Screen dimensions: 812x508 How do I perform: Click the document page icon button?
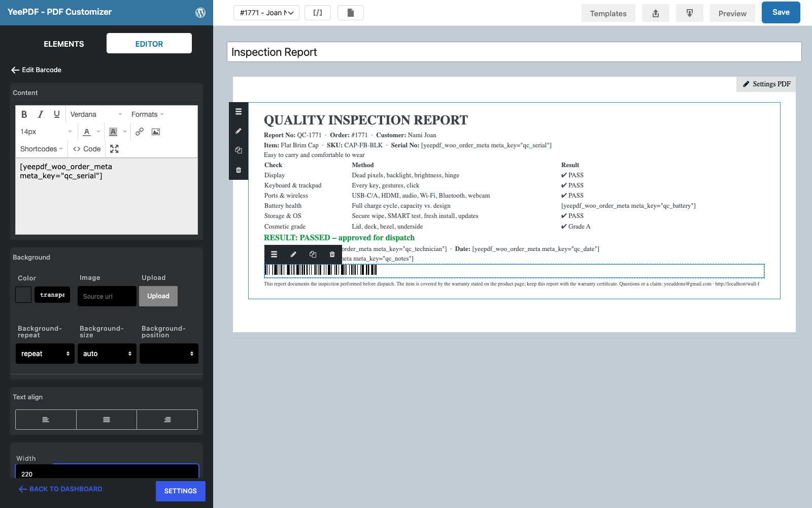pyautogui.click(x=351, y=13)
